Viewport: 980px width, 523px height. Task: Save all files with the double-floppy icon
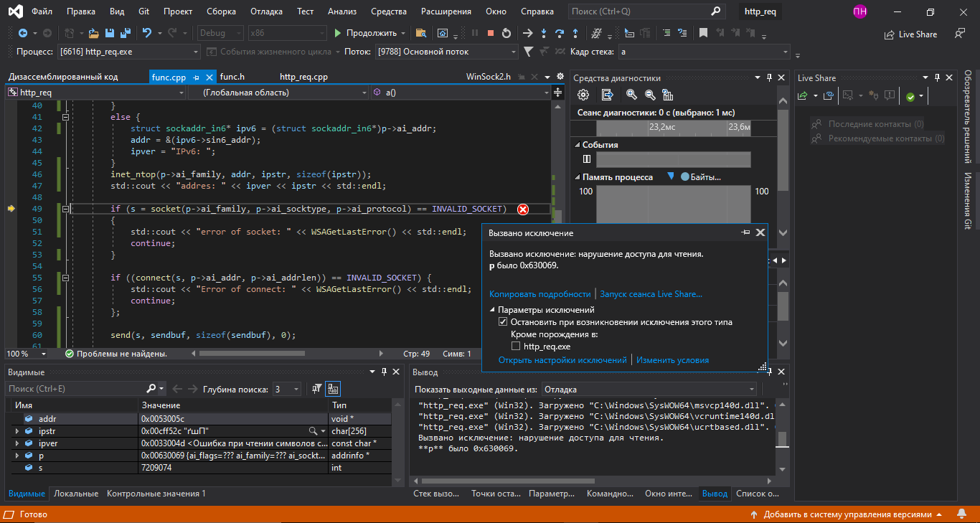click(126, 33)
